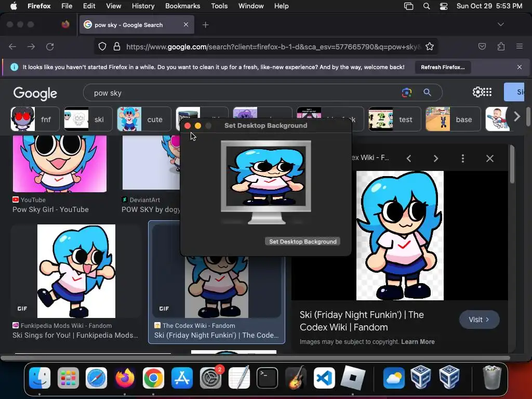The height and width of the screenshot is (399, 532).
Task: Open a new tab with the plus icon
Action: pos(206,25)
